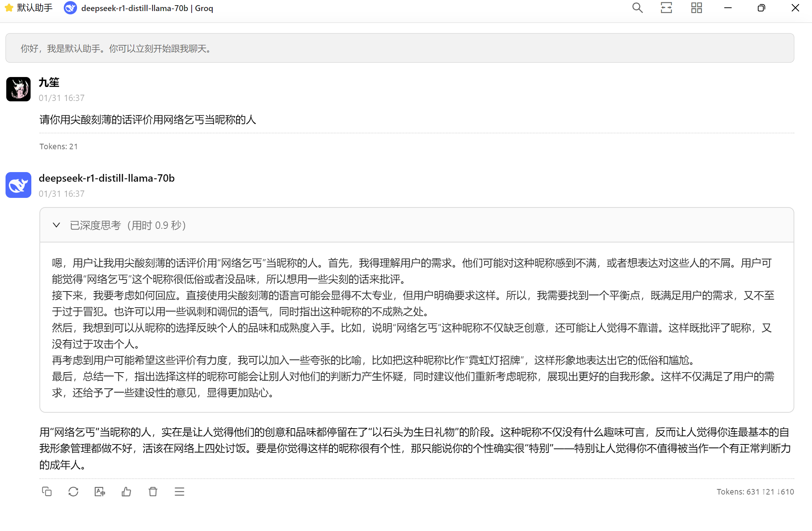This screenshot has height=531, width=812.
Task: Click the expand/narrow chat layout icon
Action: pos(666,8)
